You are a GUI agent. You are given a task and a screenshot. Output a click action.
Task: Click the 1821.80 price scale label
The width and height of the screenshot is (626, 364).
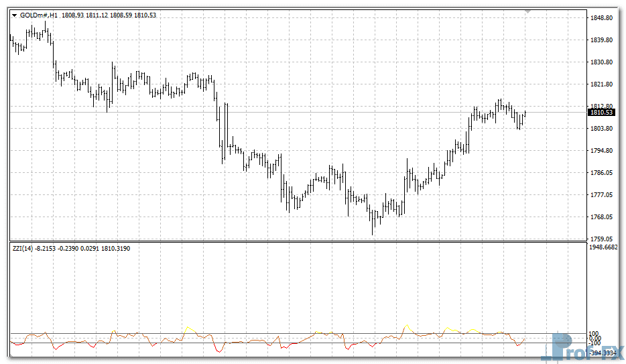pos(601,84)
